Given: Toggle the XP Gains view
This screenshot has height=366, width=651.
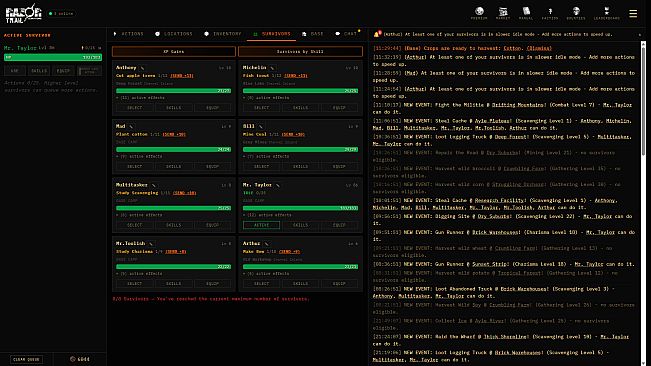Looking at the screenshot, I should pos(174,51).
